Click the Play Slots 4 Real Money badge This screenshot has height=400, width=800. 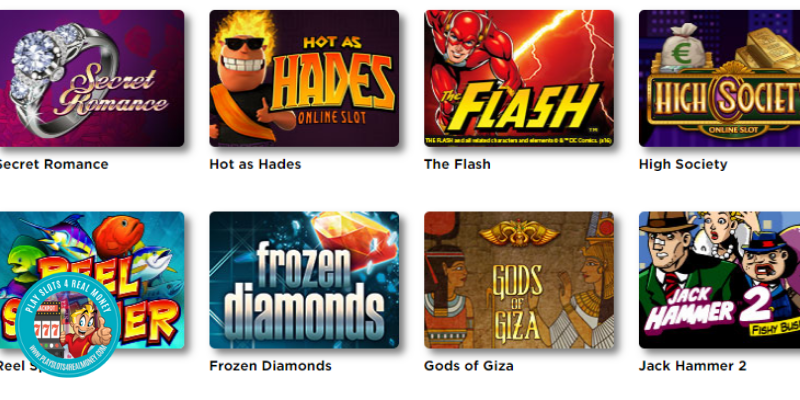(x=67, y=325)
